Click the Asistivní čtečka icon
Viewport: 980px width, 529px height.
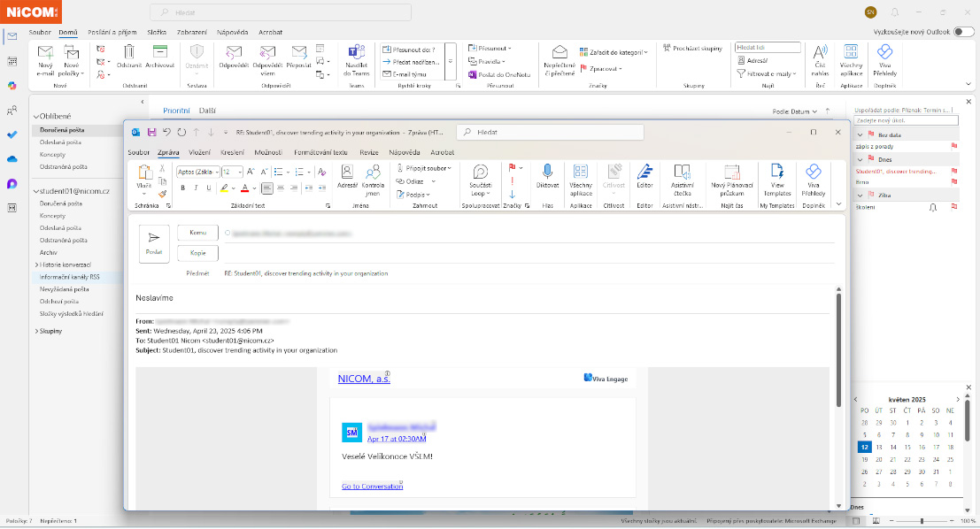(x=682, y=175)
